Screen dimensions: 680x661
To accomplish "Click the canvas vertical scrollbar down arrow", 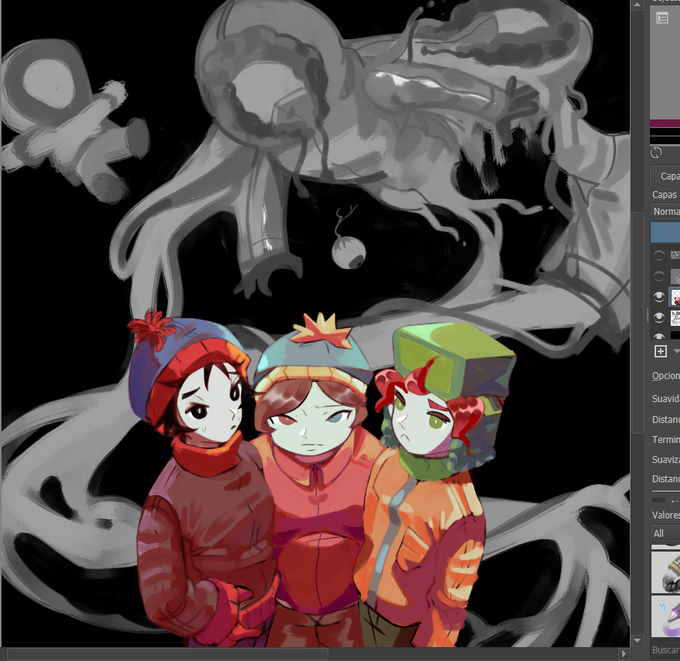I will [x=637, y=641].
